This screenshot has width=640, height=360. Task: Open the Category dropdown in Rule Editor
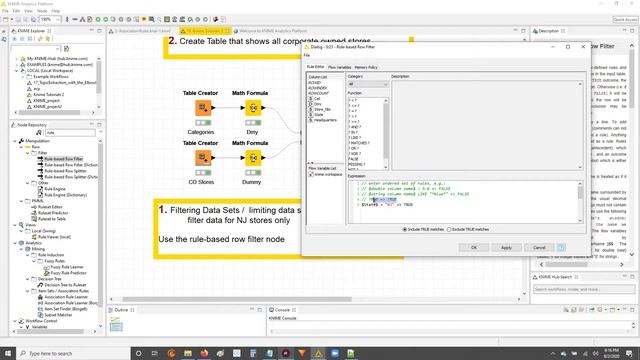pyautogui.click(x=368, y=84)
